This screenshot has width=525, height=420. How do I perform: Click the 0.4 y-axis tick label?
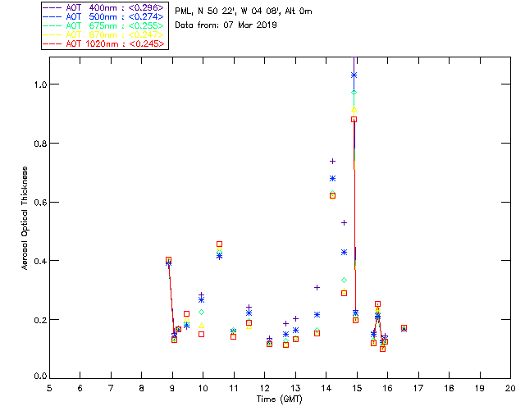(40, 261)
